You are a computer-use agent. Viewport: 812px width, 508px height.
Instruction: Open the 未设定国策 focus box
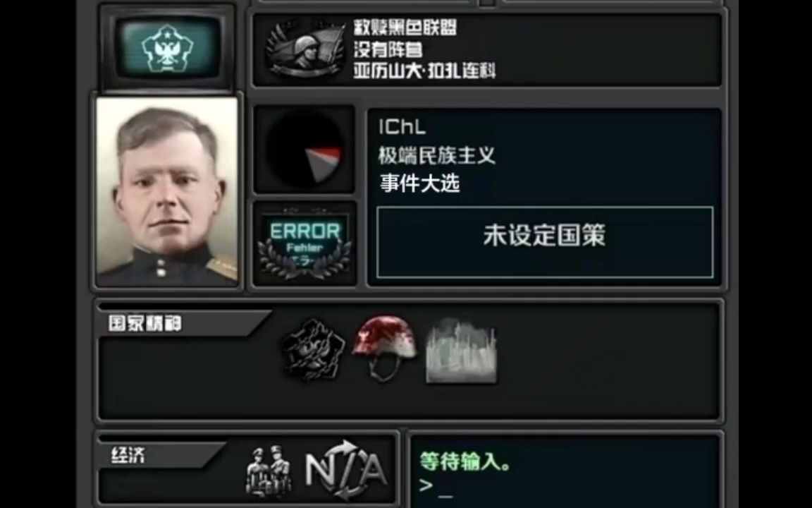(545, 242)
